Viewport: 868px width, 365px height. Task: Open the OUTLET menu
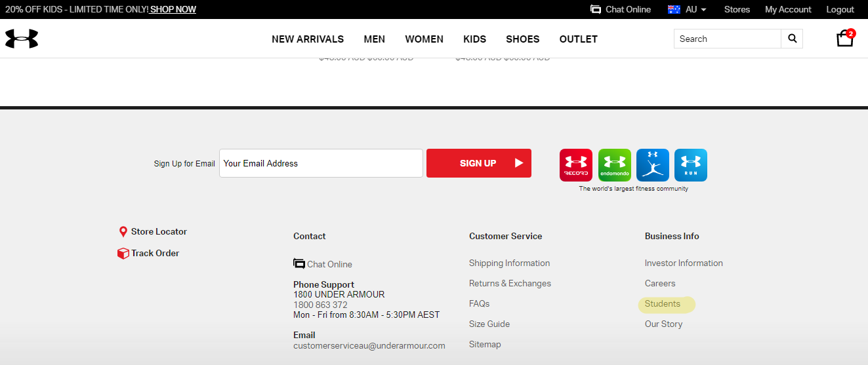point(579,39)
